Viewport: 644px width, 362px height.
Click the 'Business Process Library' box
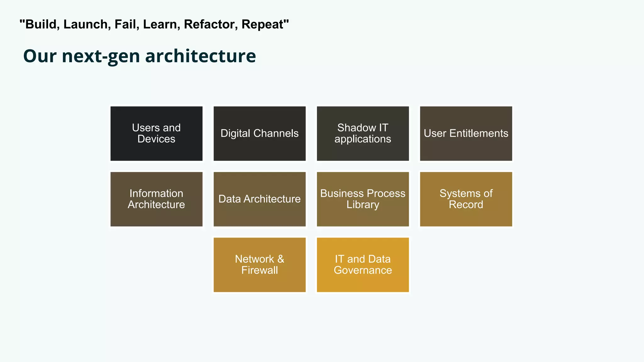point(363,199)
